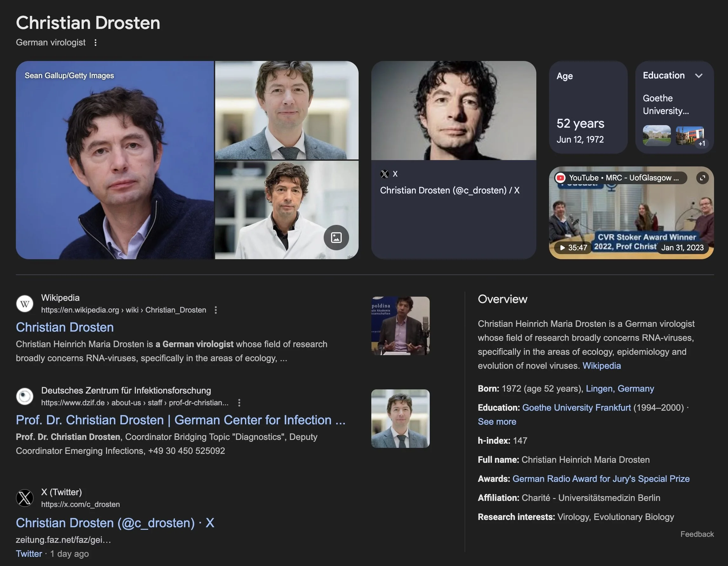Click the DZIF site favicon

point(25,396)
